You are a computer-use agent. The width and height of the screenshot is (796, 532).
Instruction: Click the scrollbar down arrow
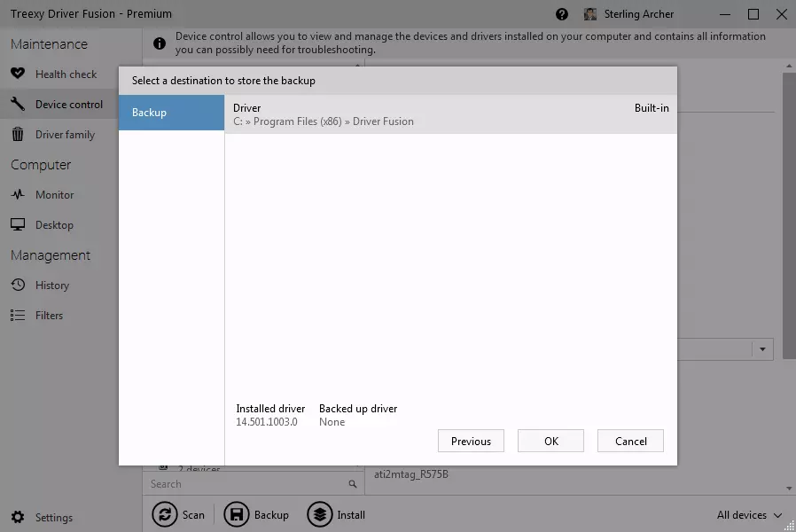point(789,489)
